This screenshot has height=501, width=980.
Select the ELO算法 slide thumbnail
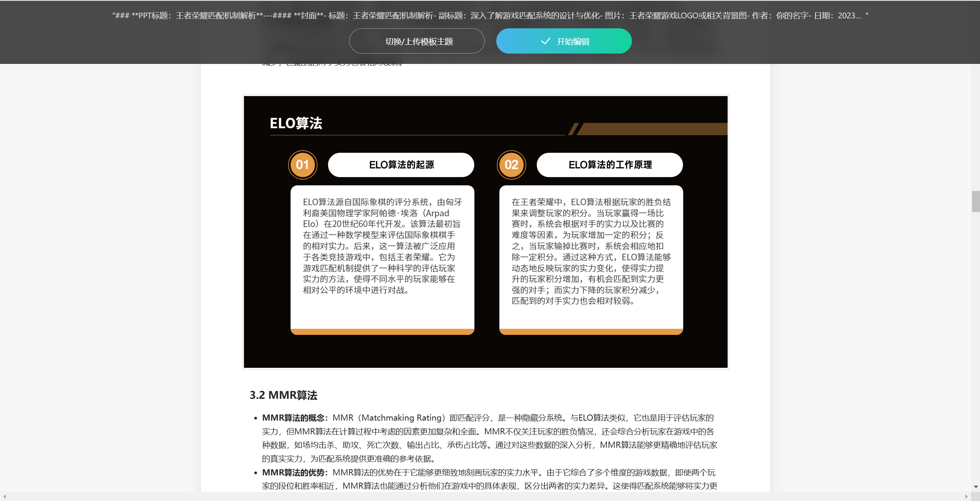pos(486,232)
